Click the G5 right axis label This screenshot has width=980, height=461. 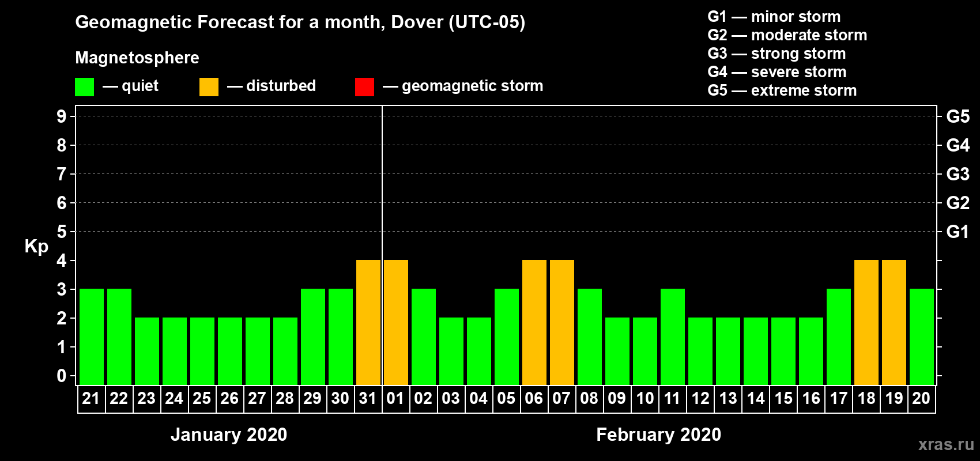tap(958, 116)
